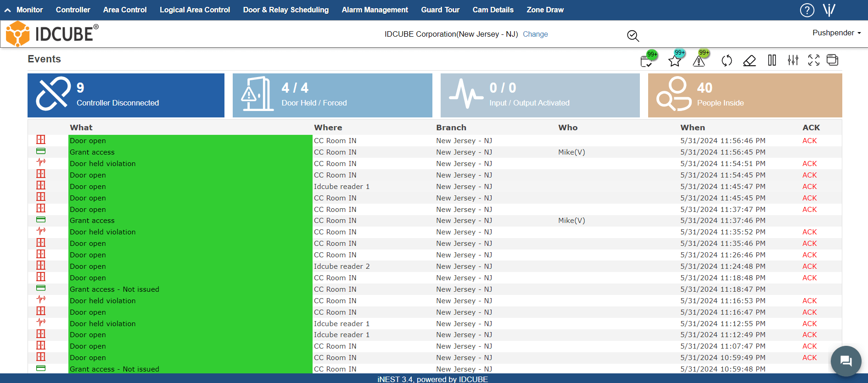This screenshot has height=383, width=868.
Task: Open the event filter sliders icon
Action: point(793,60)
